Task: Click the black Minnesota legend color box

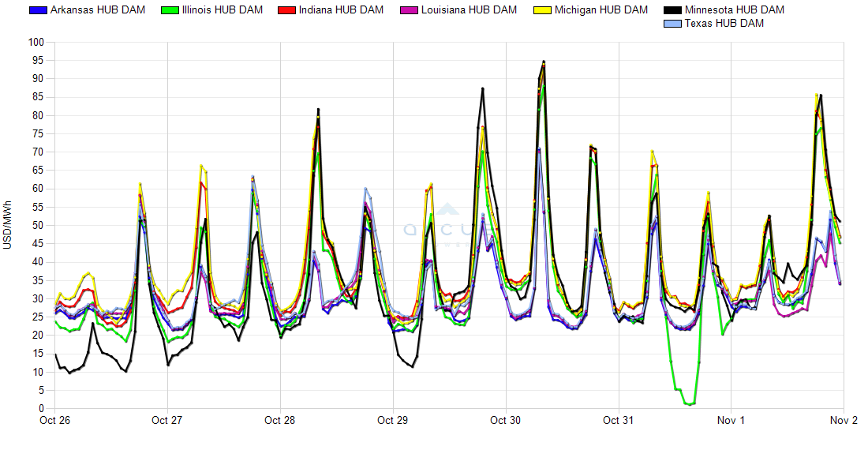Action: (672, 10)
